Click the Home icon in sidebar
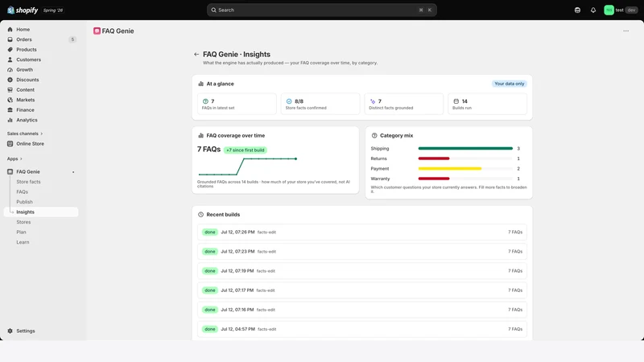Image resolution: width=644 pixels, height=362 pixels. pos(10,30)
